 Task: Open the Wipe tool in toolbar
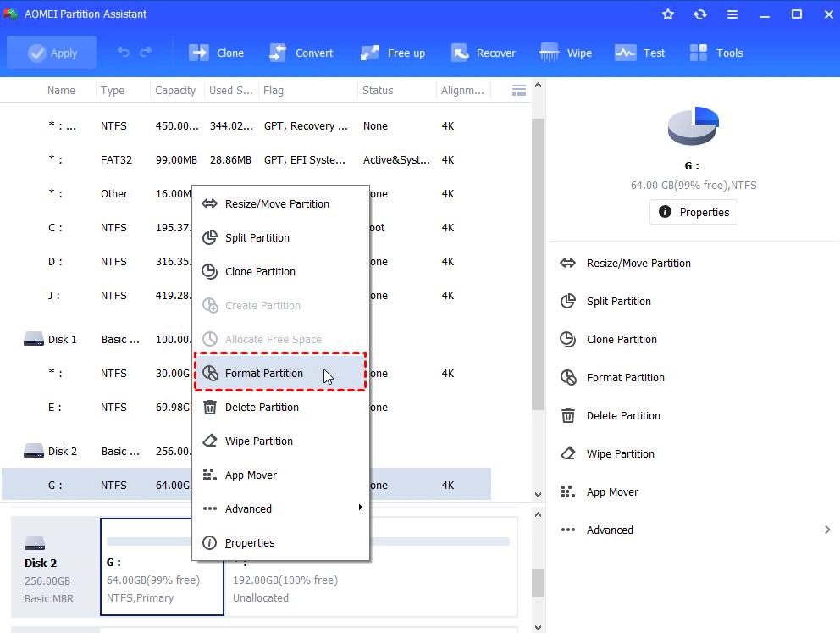(566, 53)
